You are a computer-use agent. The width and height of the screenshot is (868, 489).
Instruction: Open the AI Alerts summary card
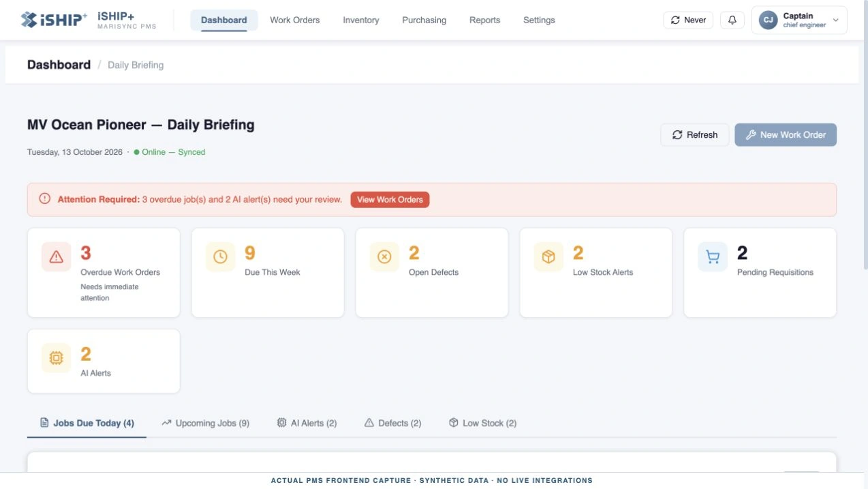coord(104,361)
